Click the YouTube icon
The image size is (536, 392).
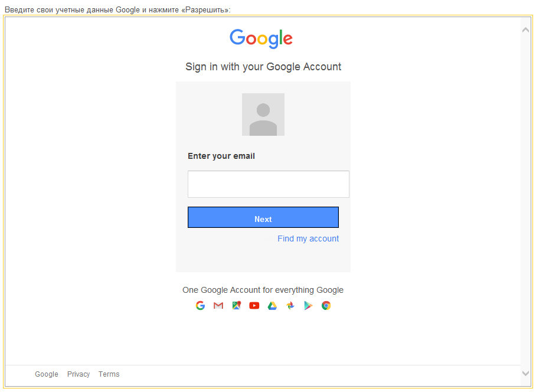point(254,305)
